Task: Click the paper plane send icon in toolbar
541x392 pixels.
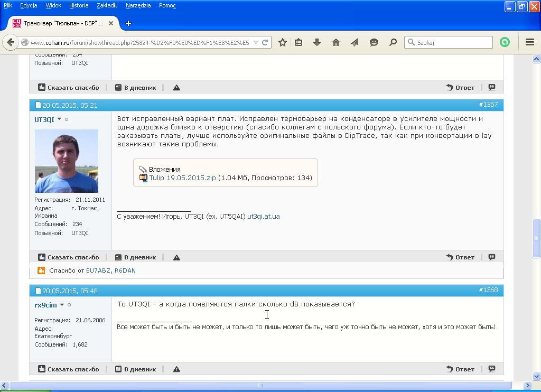Action: [355, 43]
